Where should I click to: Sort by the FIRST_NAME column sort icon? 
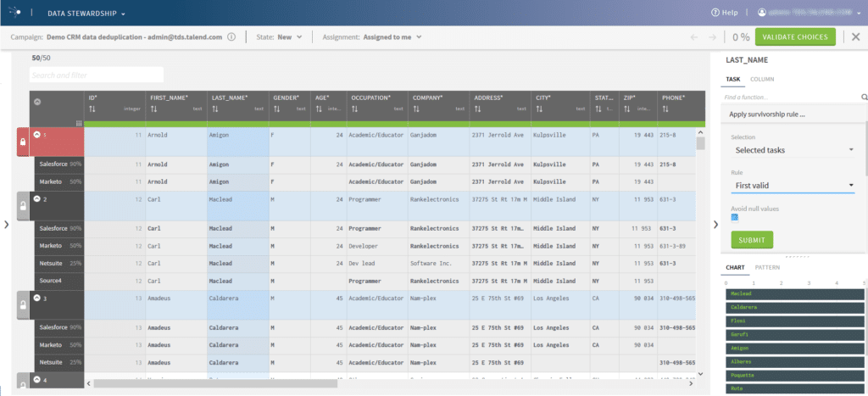pos(153,109)
